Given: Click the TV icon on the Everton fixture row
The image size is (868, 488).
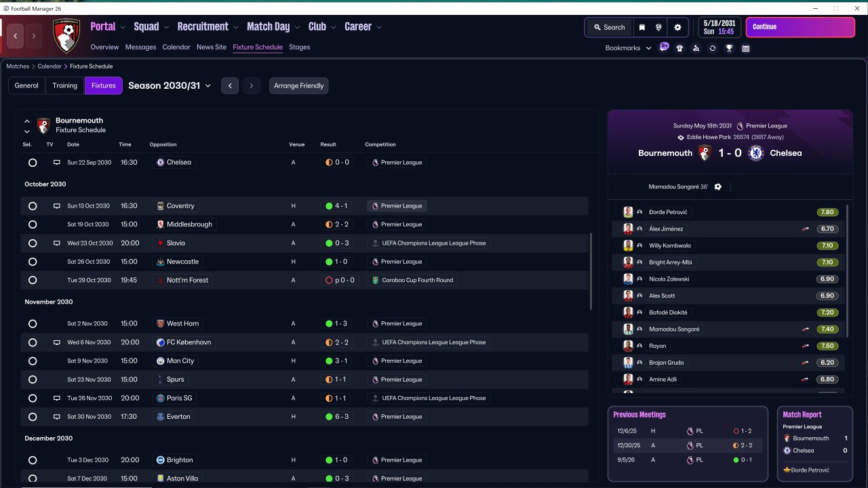Looking at the screenshot, I should point(57,417).
